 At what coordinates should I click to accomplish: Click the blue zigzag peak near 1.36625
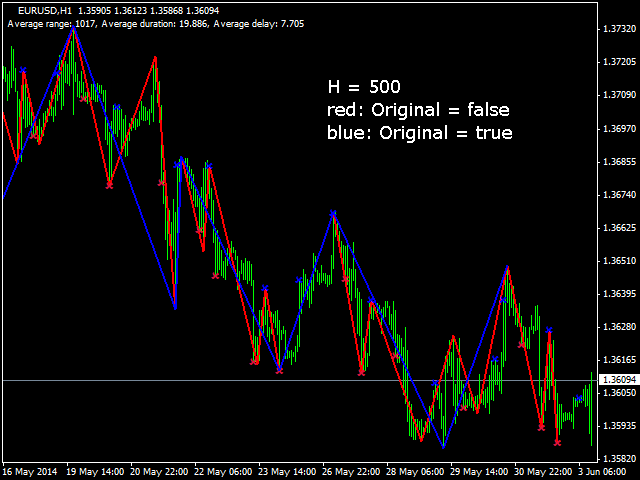pyautogui.click(x=333, y=213)
